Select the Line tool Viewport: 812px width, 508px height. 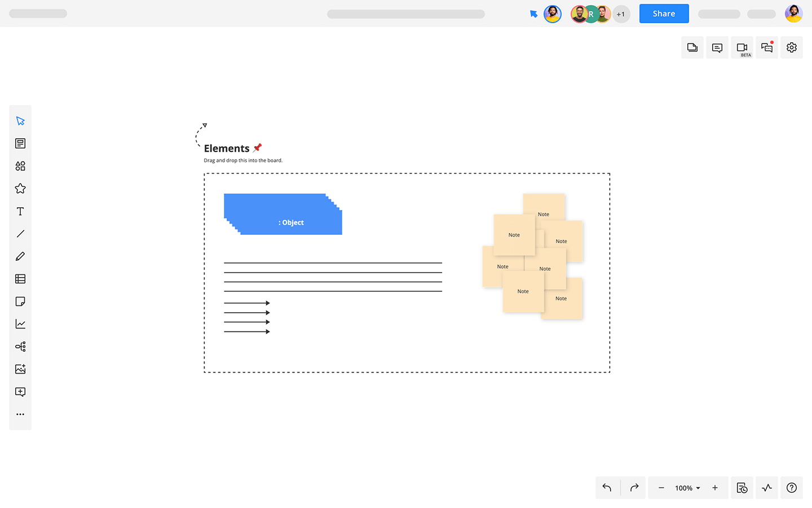coord(20,234)
